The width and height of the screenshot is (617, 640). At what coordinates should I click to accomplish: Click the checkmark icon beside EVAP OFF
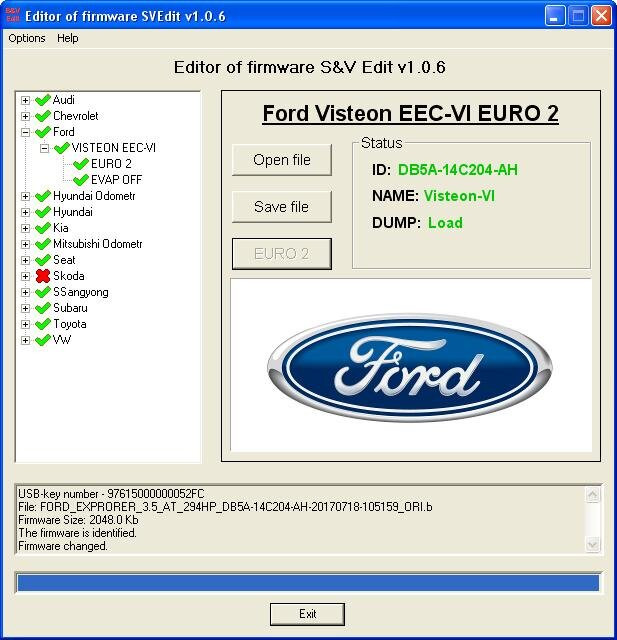point(80,180)
